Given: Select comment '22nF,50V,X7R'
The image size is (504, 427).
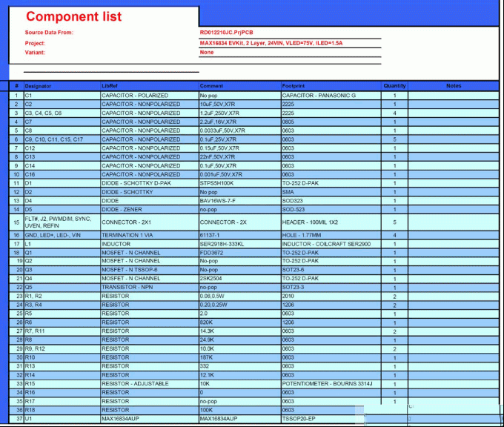Looking at the screenshot, I should [240, 157].
